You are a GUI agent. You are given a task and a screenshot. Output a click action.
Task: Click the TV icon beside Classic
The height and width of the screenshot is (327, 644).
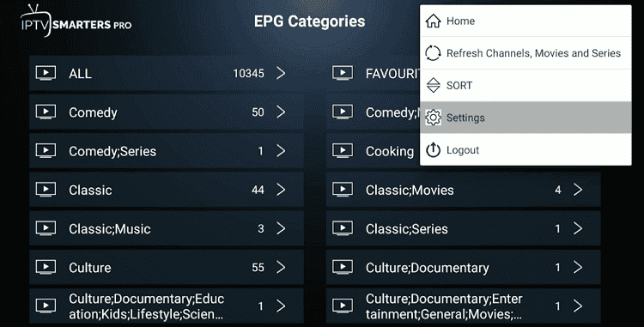click(x=46, y=190)
